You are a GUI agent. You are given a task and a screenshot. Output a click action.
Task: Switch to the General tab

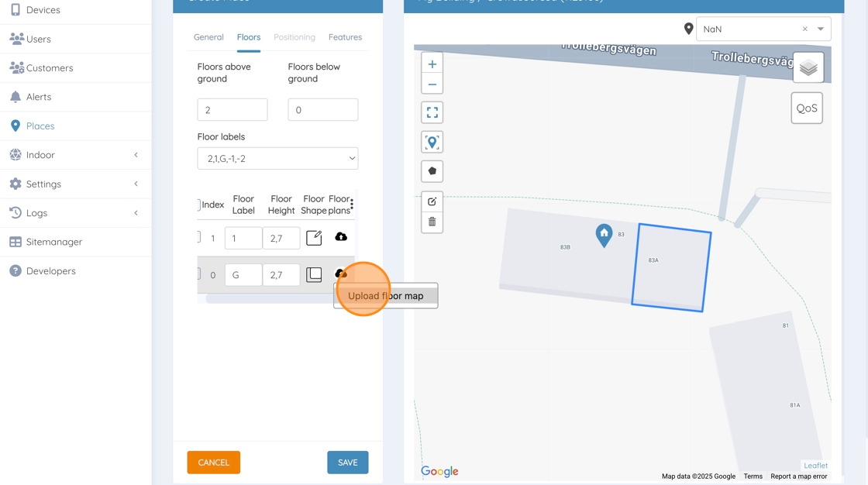[x=208, y=37]
